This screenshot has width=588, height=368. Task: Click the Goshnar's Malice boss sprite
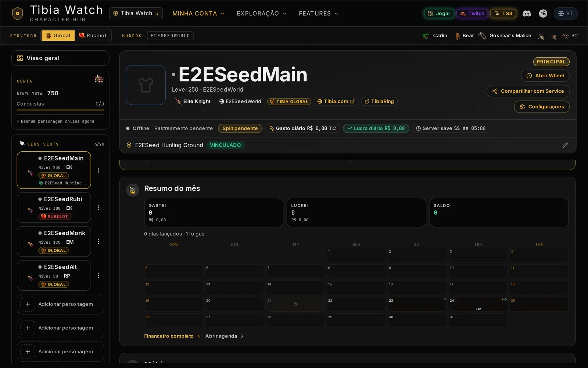point(482,36)
